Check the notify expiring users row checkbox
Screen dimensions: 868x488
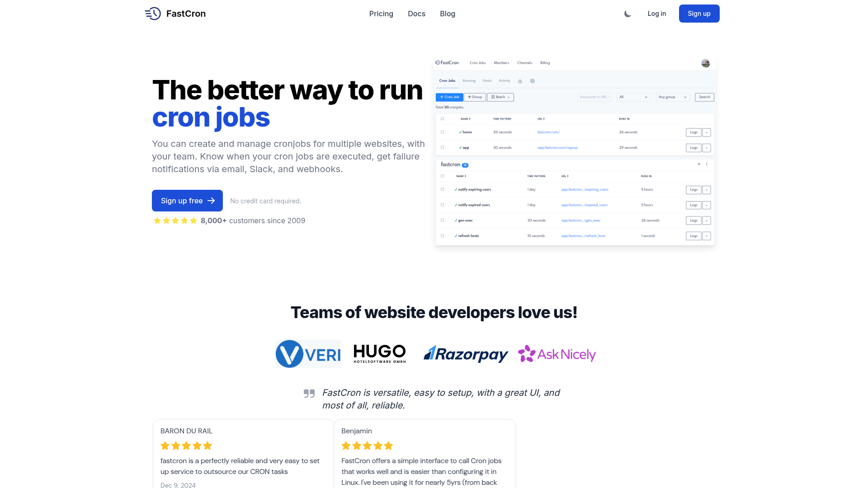[x=443, y=189]
